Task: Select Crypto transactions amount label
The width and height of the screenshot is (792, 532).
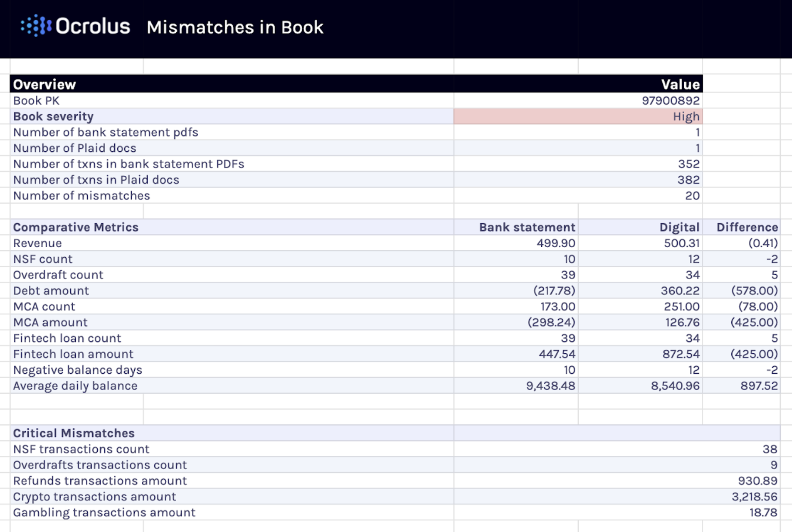Action: [95, 497]
